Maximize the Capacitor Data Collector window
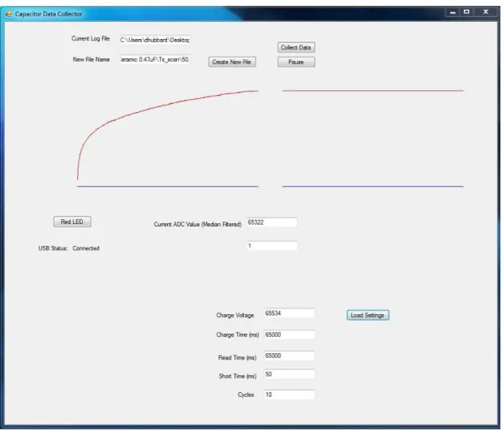The width and height of the screenshot is (504, 431). 467,12
